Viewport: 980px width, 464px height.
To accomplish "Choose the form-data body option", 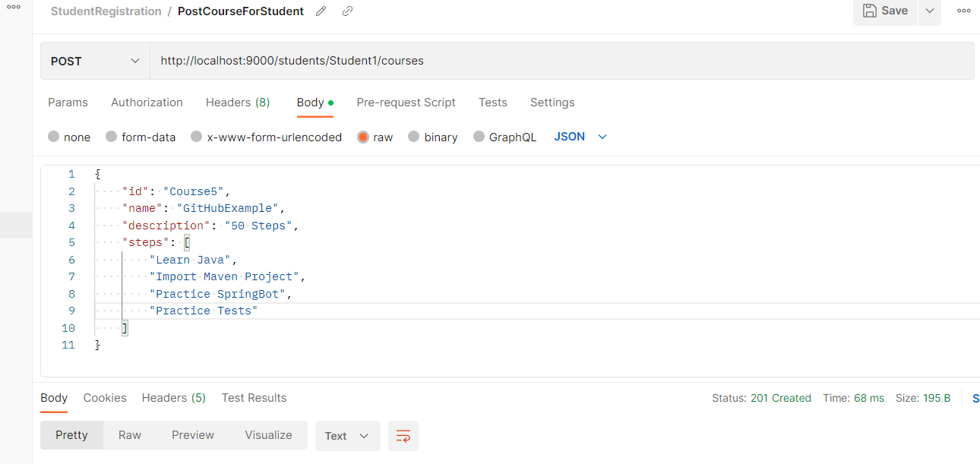I will point(112,137).
